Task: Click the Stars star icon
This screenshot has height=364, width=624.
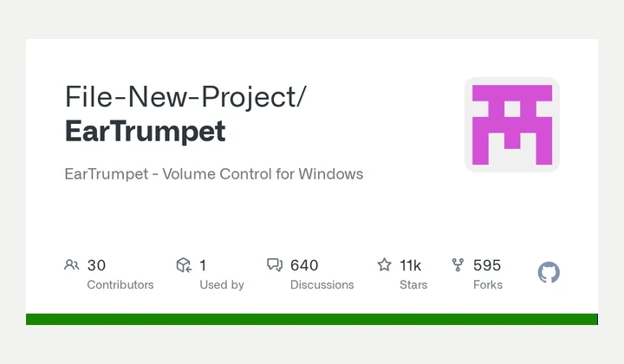Action: 384,265
